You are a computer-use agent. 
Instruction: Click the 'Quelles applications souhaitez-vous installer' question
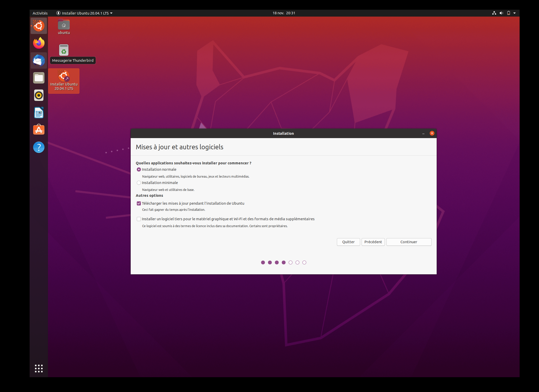click(193, 163)
